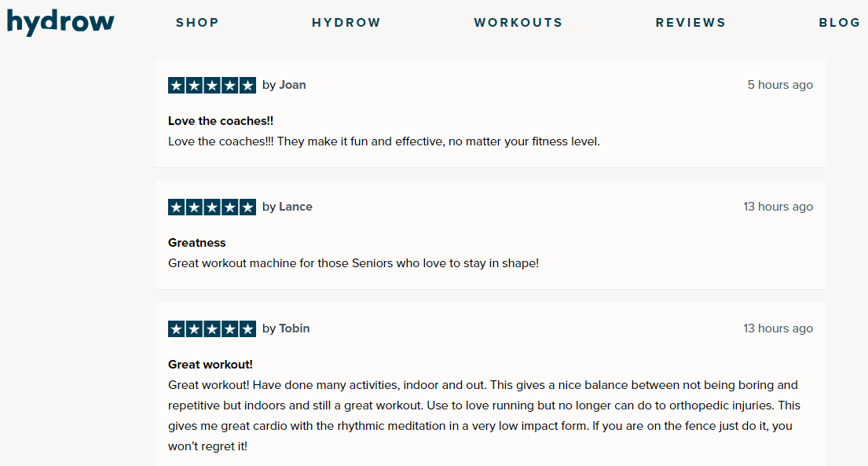This screenshot has width=868, height=466.
Task: Select the "Great workout!" review title
Action: click(211, 365)
